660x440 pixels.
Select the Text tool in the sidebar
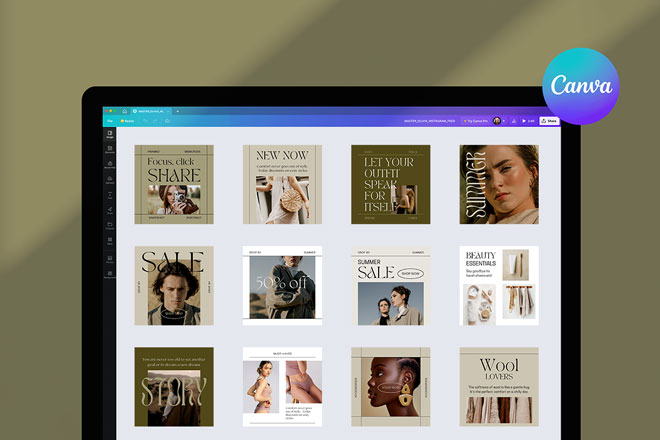110,195
